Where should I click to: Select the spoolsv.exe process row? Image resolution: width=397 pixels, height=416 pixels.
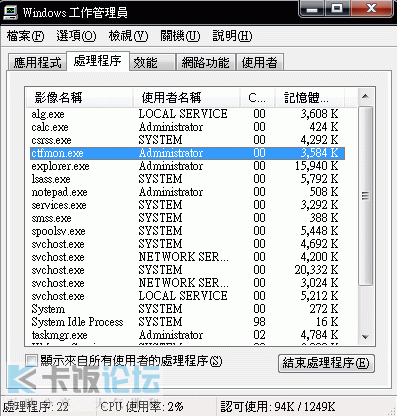tap(187, 231)
